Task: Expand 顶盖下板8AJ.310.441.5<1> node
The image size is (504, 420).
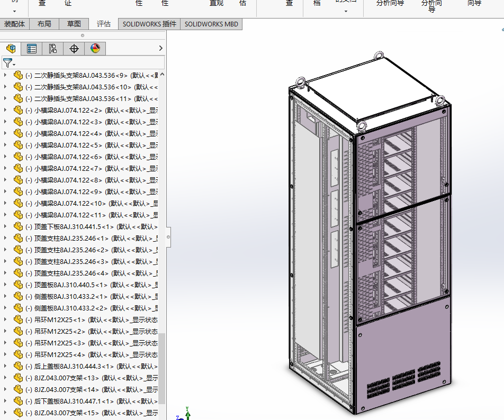Action: click(x=5, y=227)
